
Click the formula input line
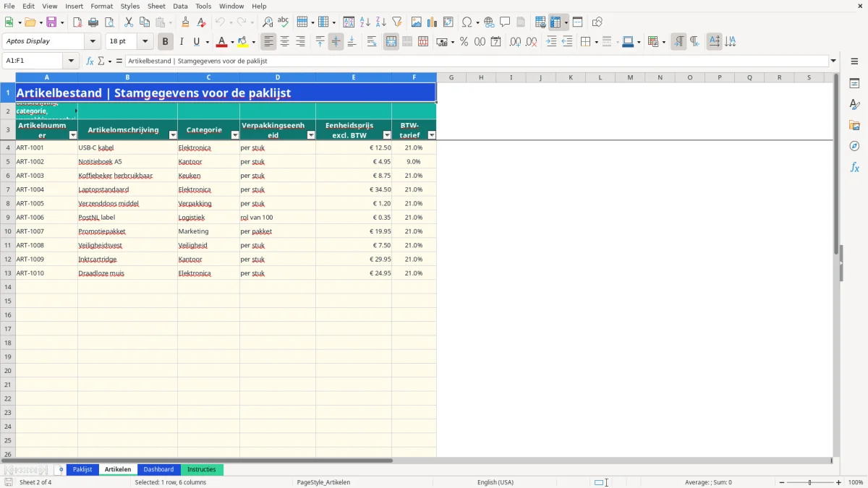point(477,61)
